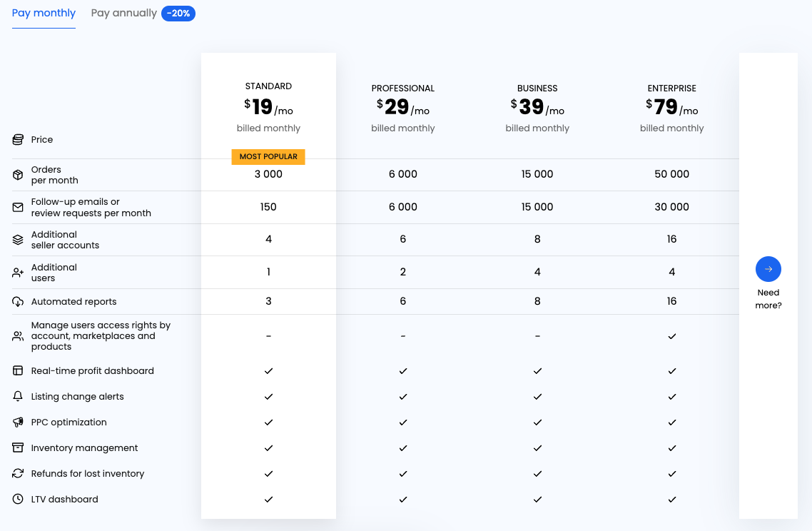This screenshot has width=812, height=531.
Task: Click the Additional seller accounts layers icon
Action: click(x=18, y=240)
